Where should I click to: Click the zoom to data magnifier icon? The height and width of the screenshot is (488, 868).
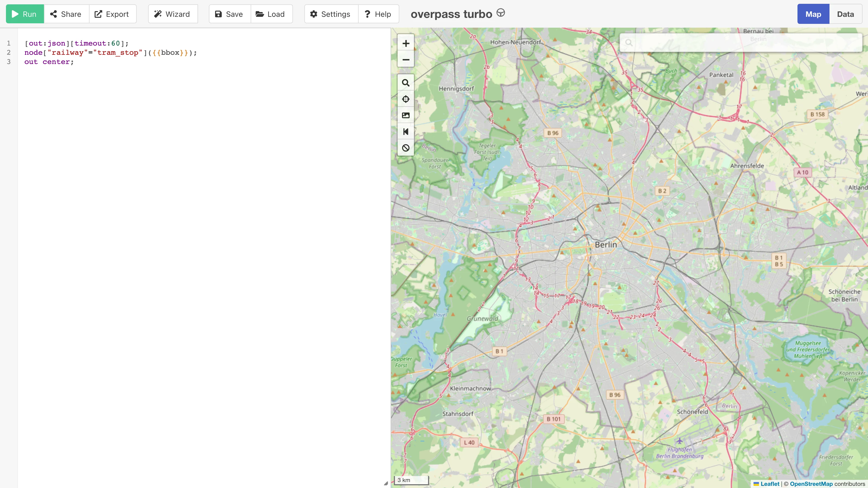pos(406,83)
